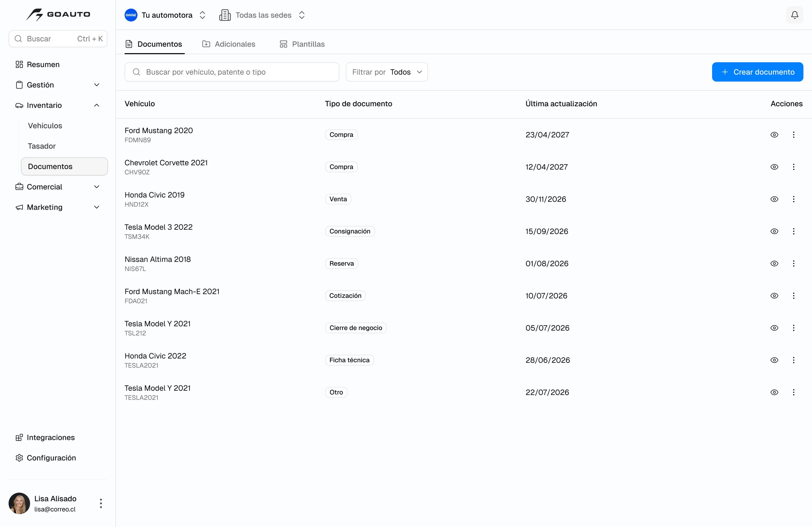Click the search by vehículo, patente field
Screen dimensions: 812x527
232,72
